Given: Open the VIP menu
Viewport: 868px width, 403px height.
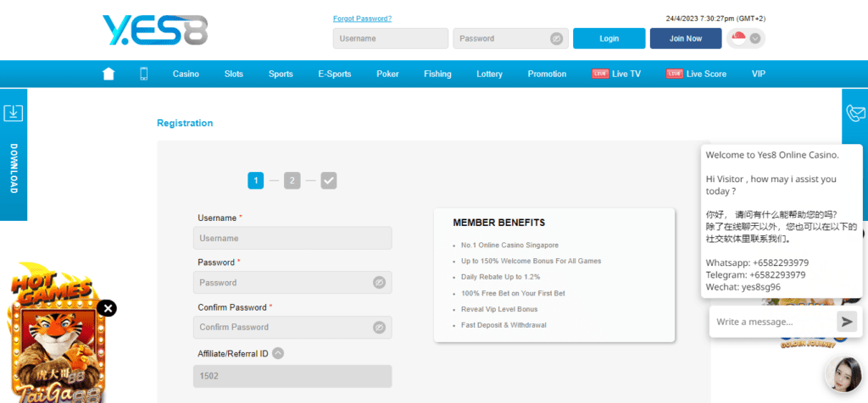Looking at the screenshot, I should [x=759, y=74].
